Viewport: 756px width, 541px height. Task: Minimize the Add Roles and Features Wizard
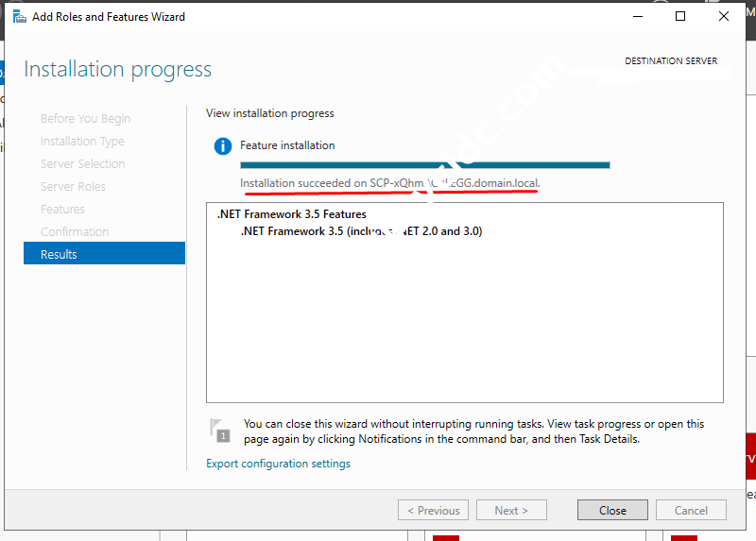(637, 16)
